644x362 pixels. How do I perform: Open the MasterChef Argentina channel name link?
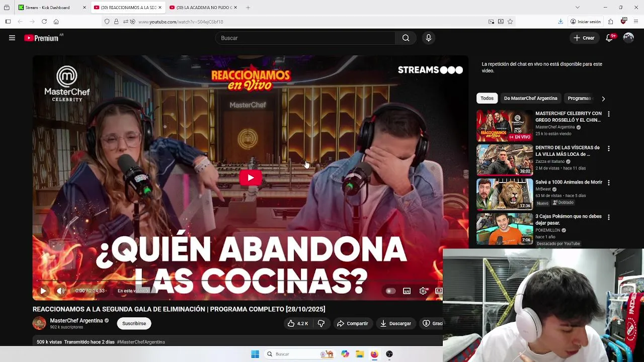76,321
